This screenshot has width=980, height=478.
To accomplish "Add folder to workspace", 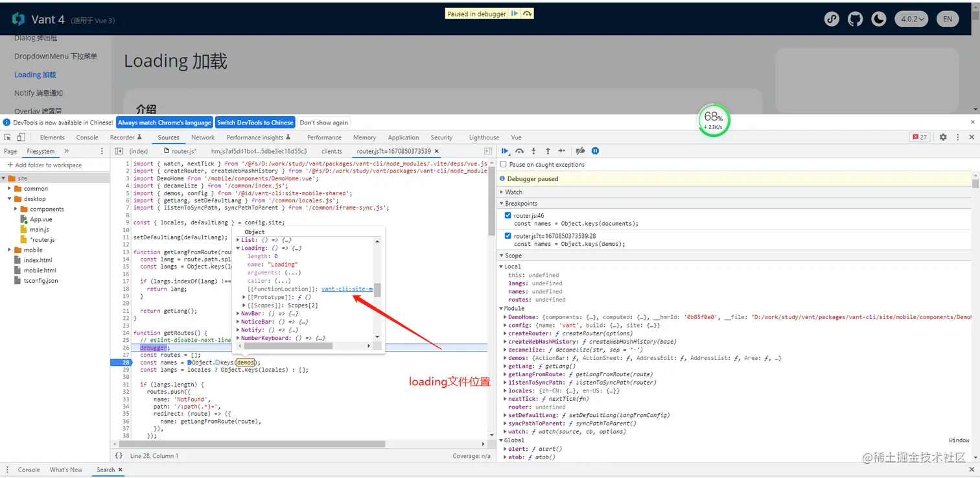I will tap(45, 165).
